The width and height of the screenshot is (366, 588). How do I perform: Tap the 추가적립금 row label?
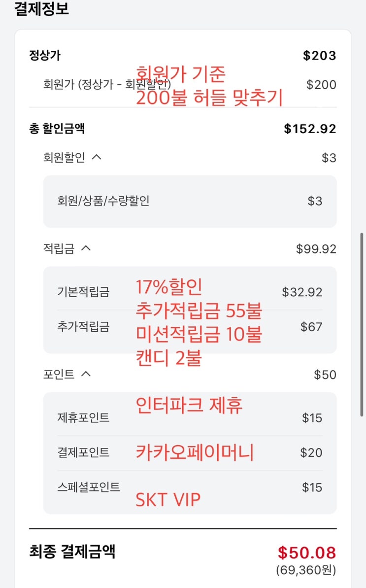(83, 326)
